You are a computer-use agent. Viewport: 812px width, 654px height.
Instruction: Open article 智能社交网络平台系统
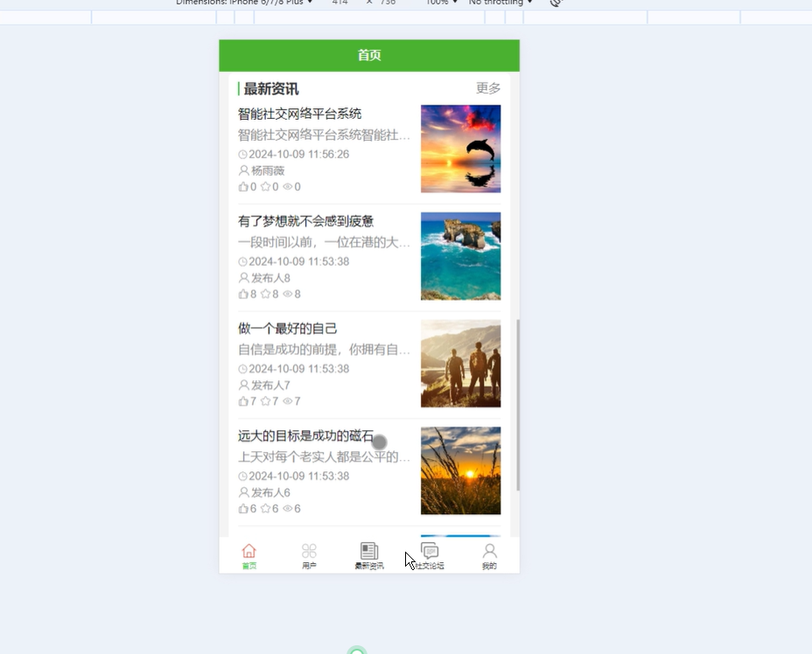point(299,114)
